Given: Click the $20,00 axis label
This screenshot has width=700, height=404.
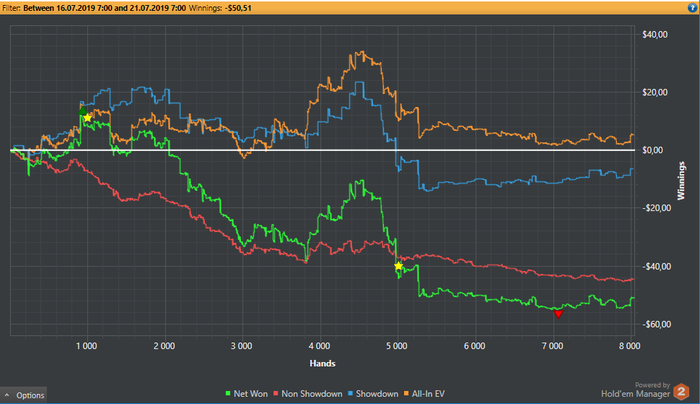Looking at the screenshot, I should click(x=655, y=92).
